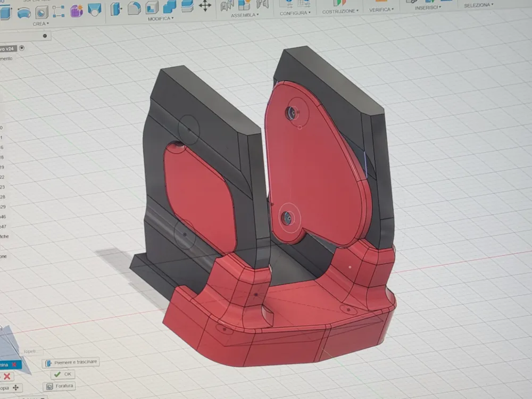
Task: Open the VERIFICA dropdown menu
Action: pyautogui.click(x=381, y=10)
